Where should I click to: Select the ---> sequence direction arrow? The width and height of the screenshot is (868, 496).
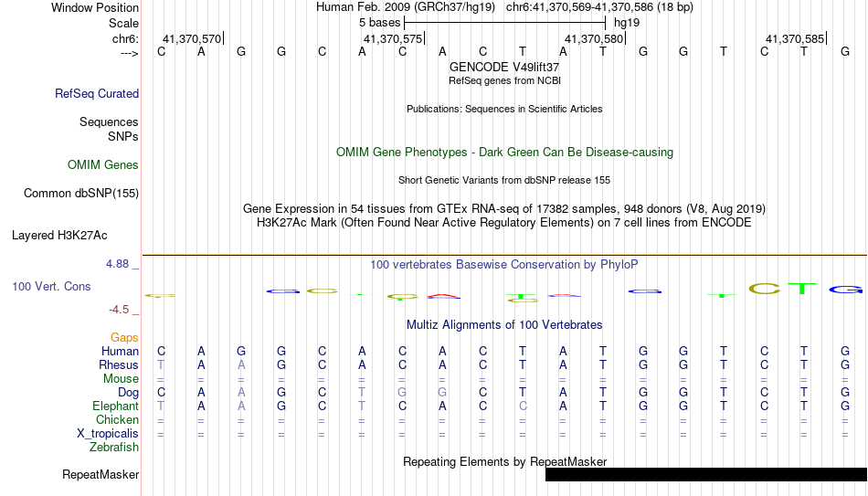pos(129,53)
